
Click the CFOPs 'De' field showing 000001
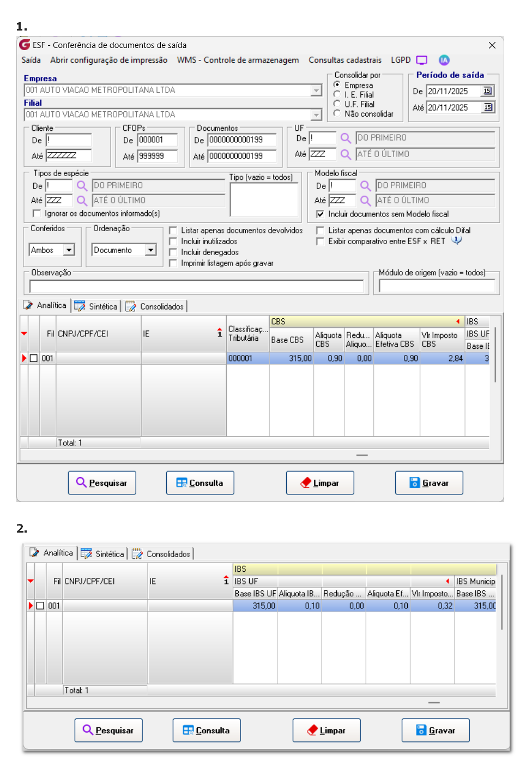158,140
